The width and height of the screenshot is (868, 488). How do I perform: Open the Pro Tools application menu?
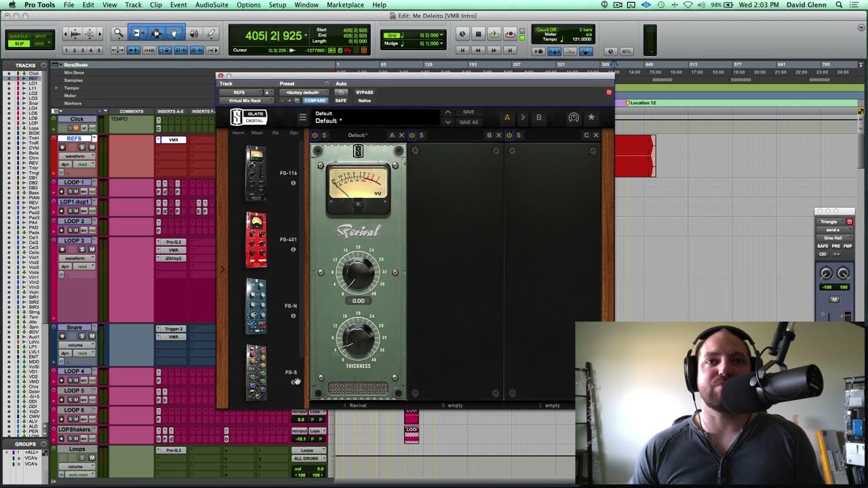pyautogui.click(x=39, y=5)
